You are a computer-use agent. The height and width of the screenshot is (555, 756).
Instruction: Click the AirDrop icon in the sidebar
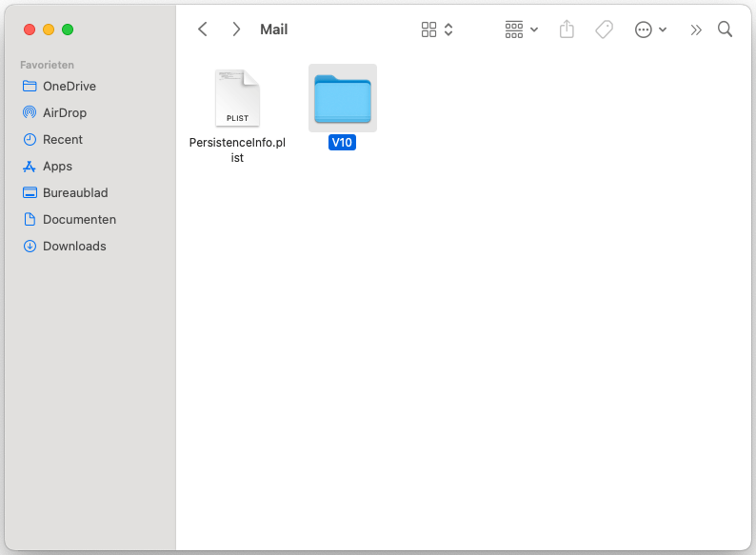30,112
